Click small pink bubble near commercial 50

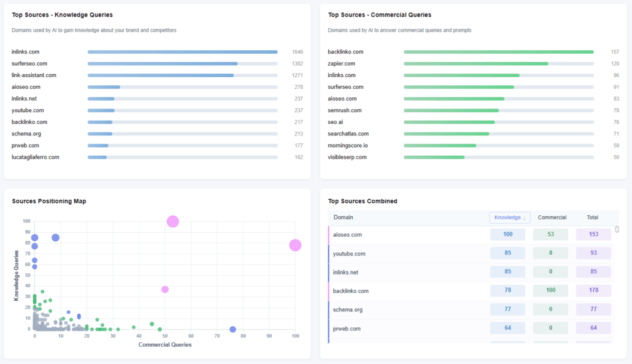[x=165, y=289]
